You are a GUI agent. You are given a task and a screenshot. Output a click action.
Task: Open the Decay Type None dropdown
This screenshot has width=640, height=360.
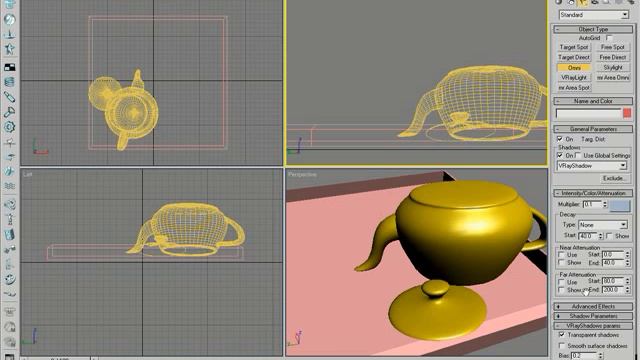pos(602,225)
